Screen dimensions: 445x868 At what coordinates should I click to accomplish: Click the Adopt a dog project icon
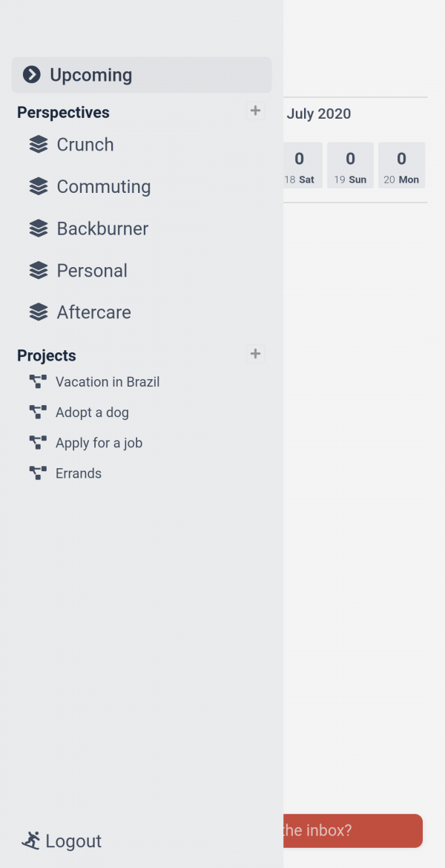[x=38, y=412]
